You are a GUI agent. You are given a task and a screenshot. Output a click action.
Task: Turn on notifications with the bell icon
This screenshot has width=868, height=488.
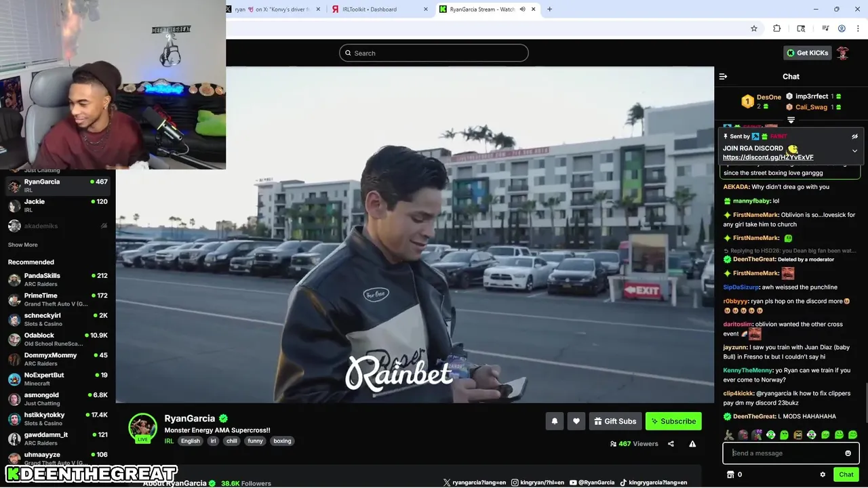click(554, 421)
